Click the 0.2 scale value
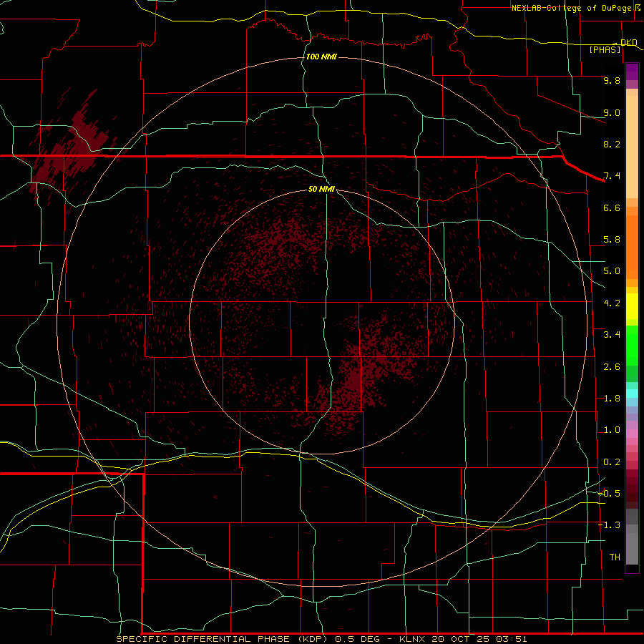The image size is (644, 644). (x=612, y=462)
